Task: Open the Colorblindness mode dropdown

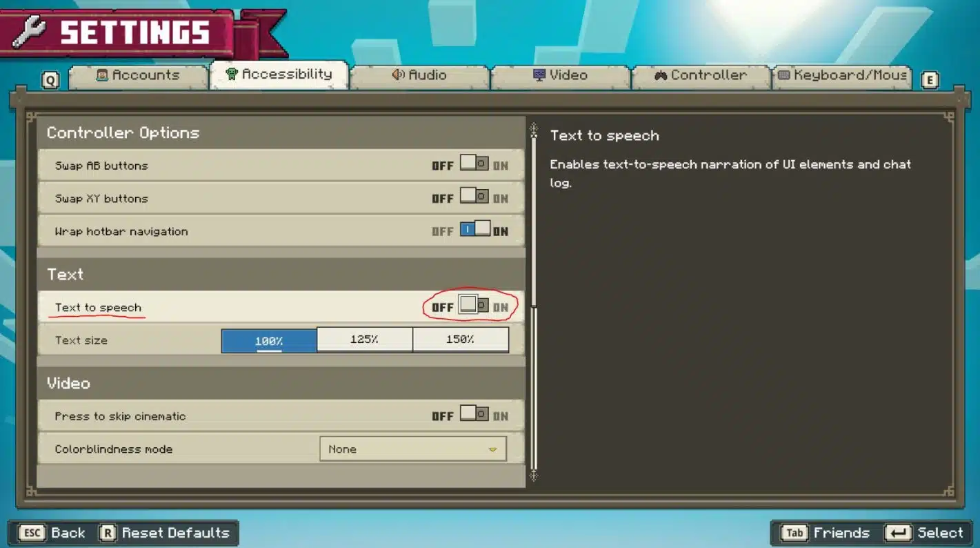Action: tap(412, 449)
